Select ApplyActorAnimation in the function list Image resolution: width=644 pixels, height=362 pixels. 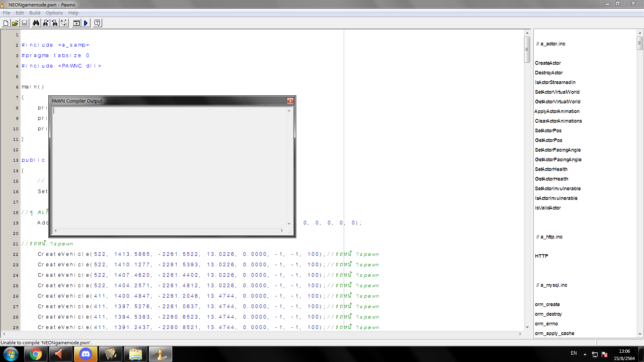point(557,111)
